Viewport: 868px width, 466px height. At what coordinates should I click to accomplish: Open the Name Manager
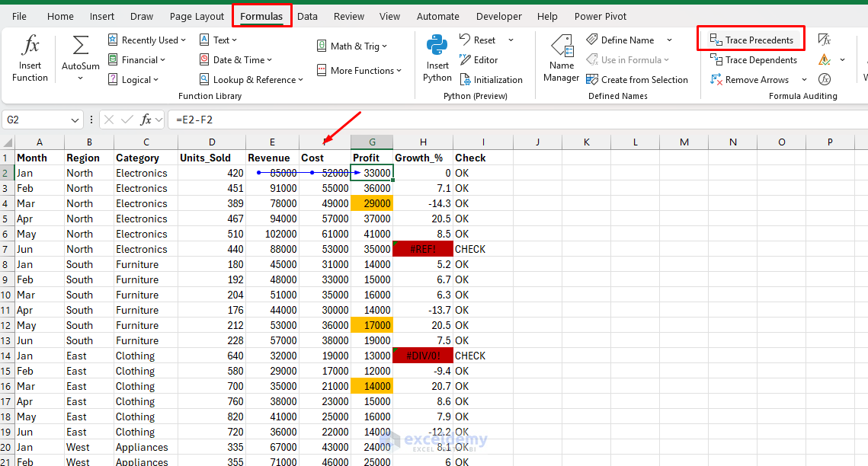561,58
